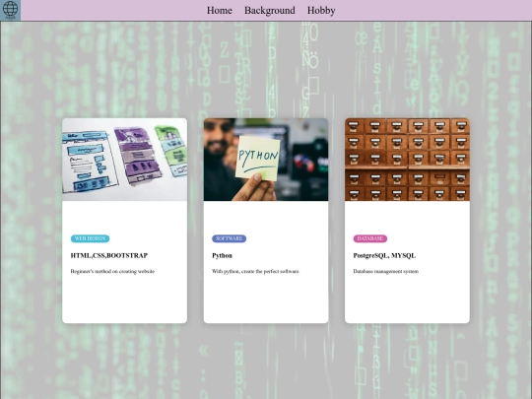Select the SOFTWARE tag badge
Screen dimensions: 532x399
229,238
